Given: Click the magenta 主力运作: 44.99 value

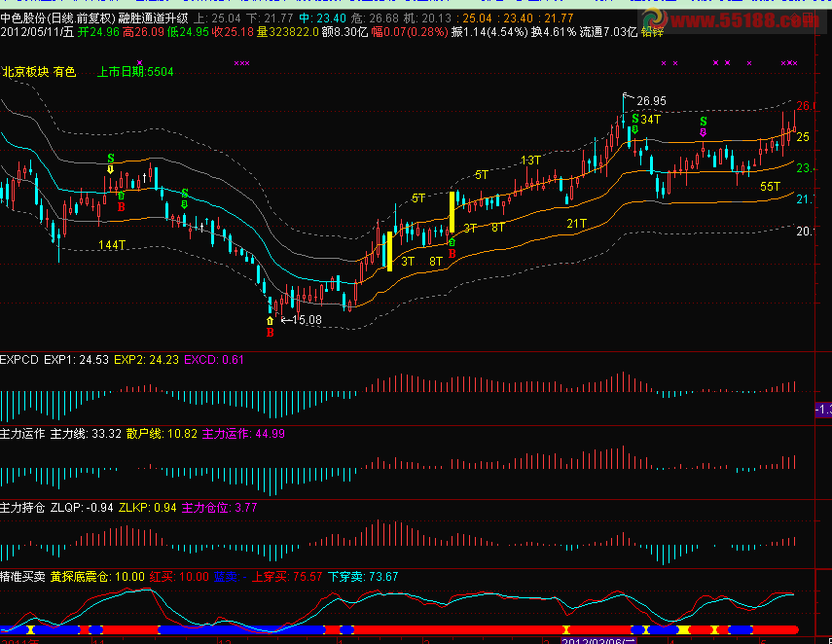Looking at the screenshot, I should click(x=243, y=434).
